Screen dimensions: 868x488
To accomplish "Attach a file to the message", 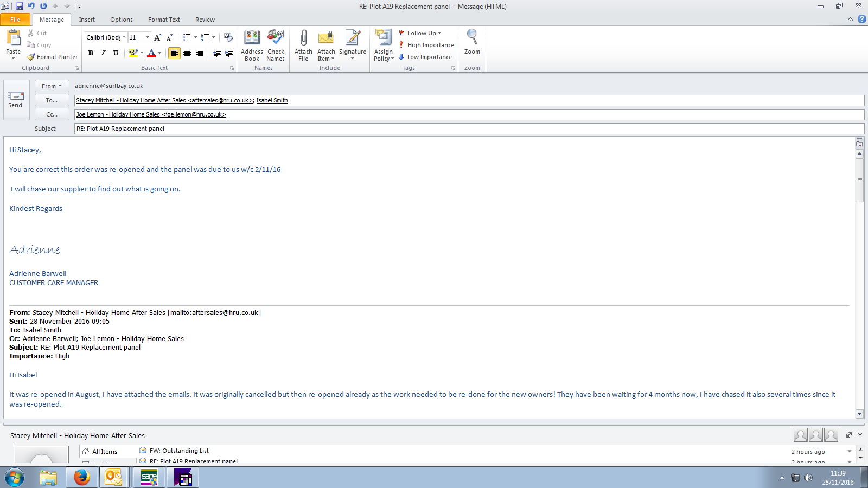I will point(303,46).
